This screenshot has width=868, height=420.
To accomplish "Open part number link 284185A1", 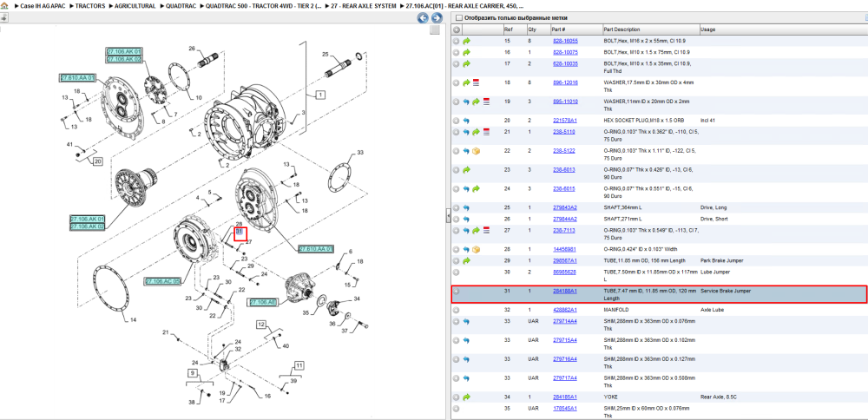I will 565,397.
